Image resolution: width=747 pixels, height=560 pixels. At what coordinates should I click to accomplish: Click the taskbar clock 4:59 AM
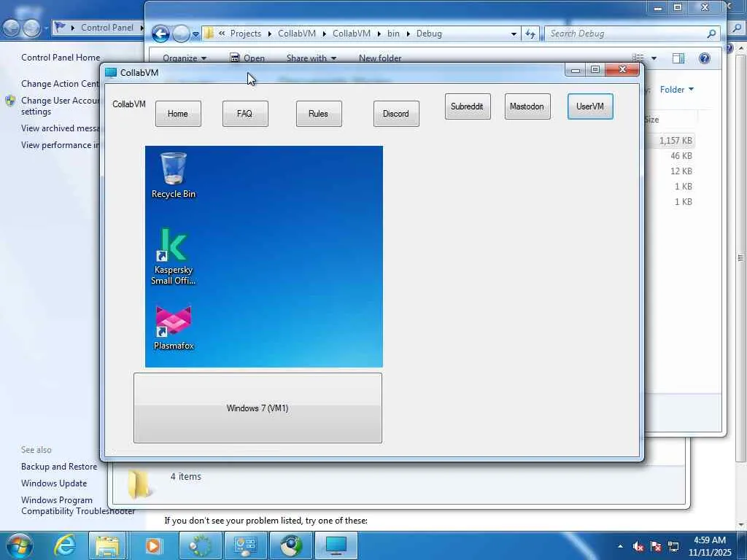[x=709, y=540]
